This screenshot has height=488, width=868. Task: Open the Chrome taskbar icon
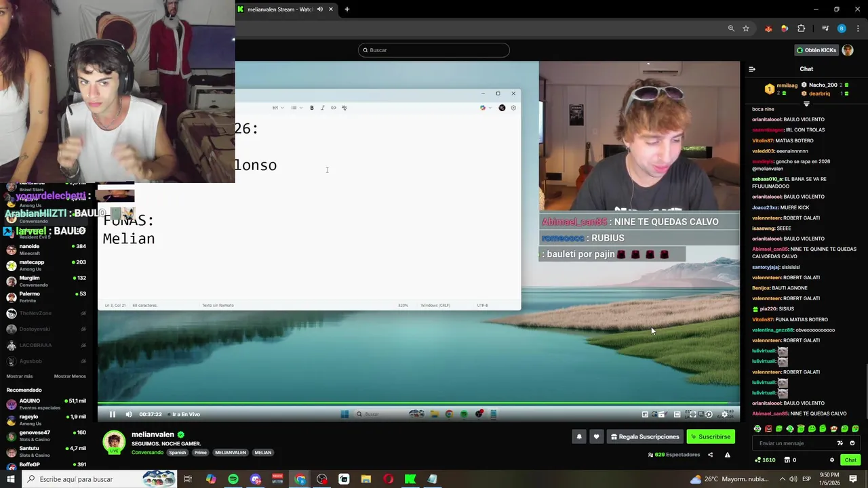click(x=300, y=479)
